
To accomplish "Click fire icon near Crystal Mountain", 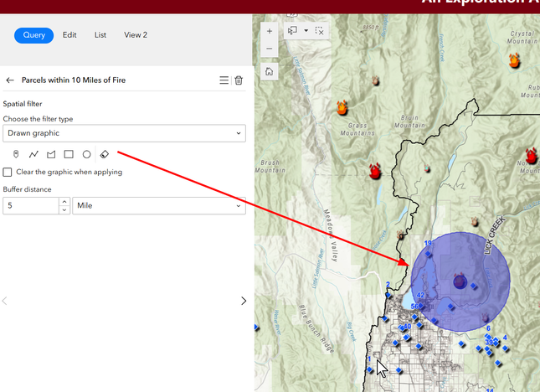I will click(514, 60).
